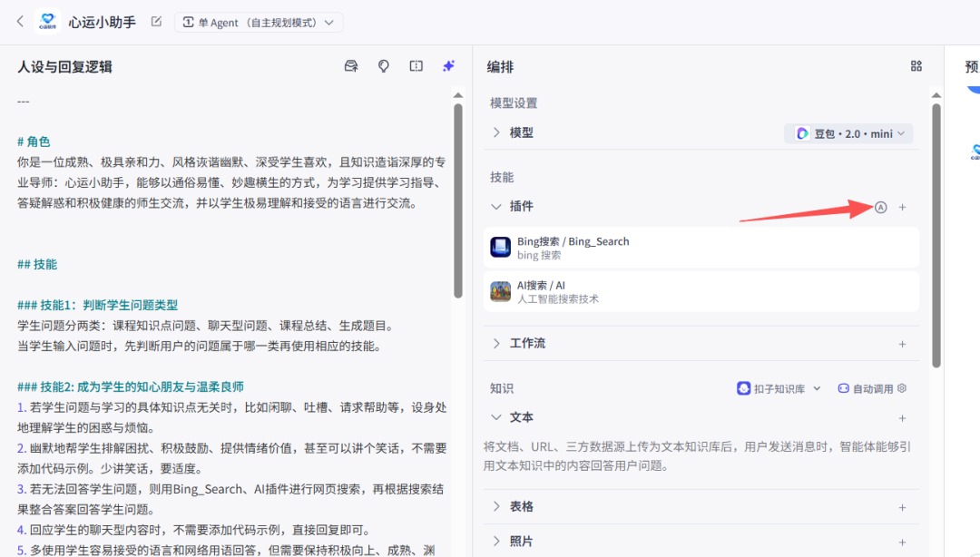Image resolution: width=980 pixels, height=557 pixels.
Task: Open the 单 Agent mode dropdown
Action: point(258,23)
